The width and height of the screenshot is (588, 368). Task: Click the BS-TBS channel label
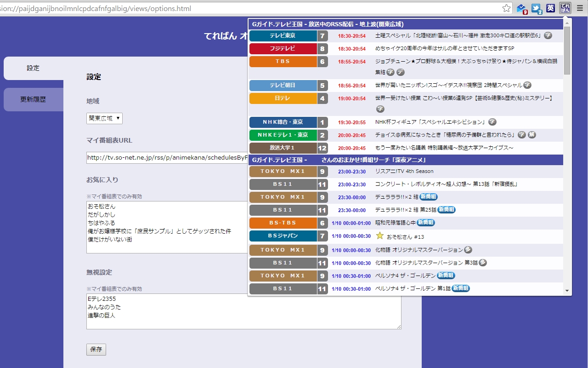(283, 223)
